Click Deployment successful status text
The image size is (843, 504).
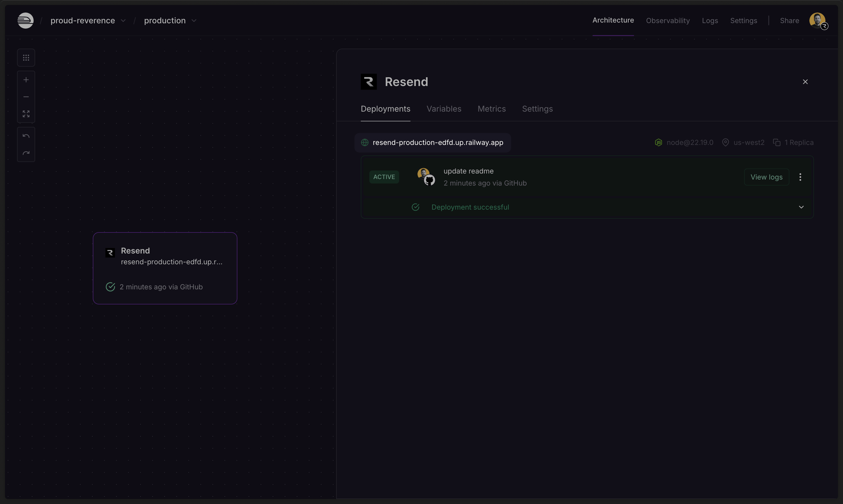tap(470, 207)
